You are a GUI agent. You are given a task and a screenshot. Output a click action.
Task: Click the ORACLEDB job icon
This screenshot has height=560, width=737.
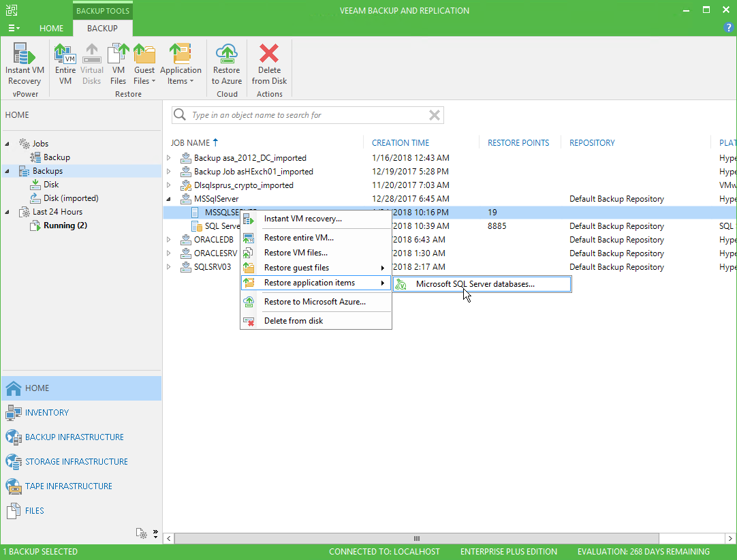186,240
